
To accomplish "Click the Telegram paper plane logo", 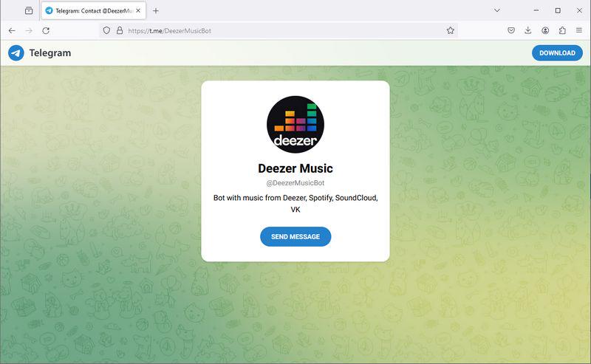I will 16,53.
